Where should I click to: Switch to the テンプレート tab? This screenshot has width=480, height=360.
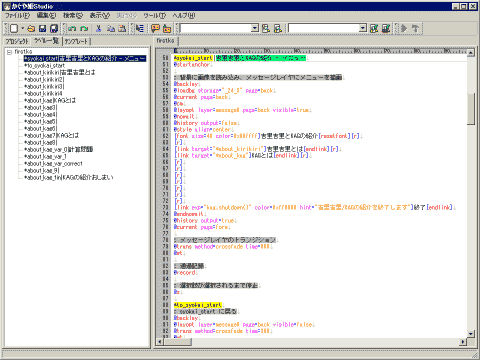pos(76,41)
